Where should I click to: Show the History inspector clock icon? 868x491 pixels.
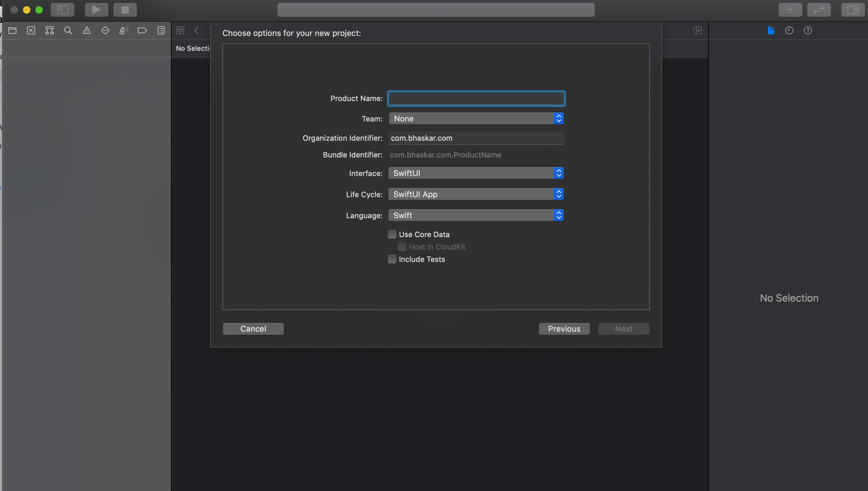coord(789,30)
